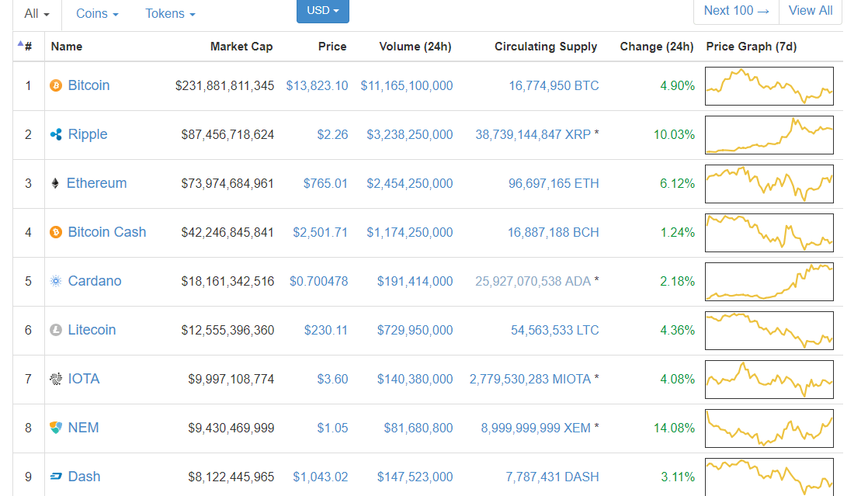868x496 pixels.
Task: Open the Ripple coin link
Action: click(88, 134)
